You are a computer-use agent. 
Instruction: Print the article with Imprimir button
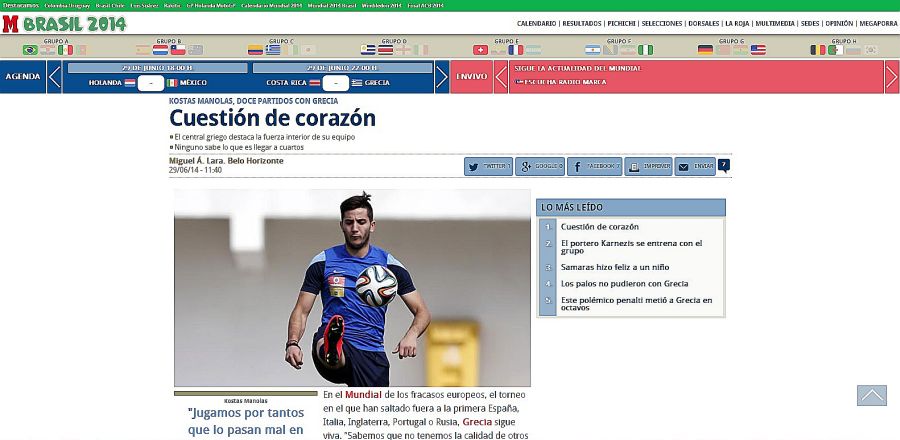click(x=648, y=167)
